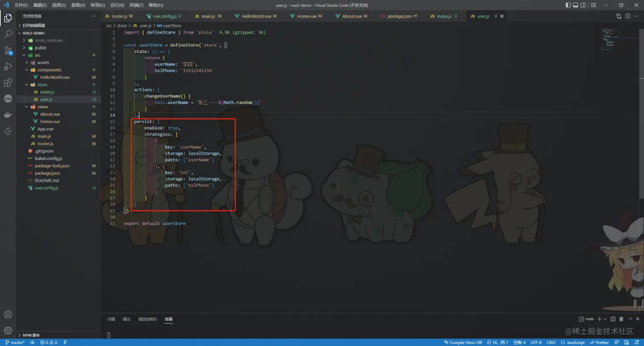Switch to the HelloWorld.vue editor tab
The image size is (644, 346).
click(256, 16)
